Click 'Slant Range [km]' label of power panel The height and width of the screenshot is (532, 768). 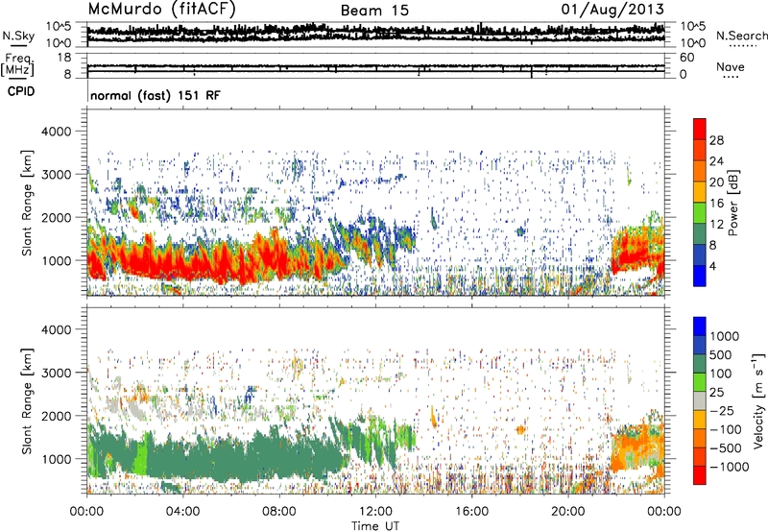click(28, 203)
